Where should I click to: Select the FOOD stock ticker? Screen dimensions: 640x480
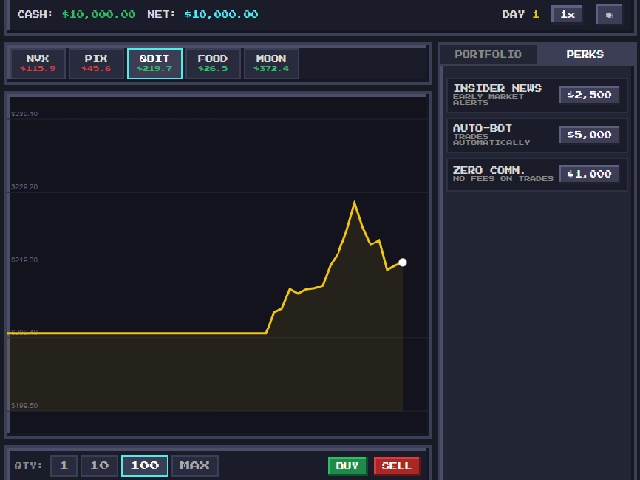[x=213, y=63]
